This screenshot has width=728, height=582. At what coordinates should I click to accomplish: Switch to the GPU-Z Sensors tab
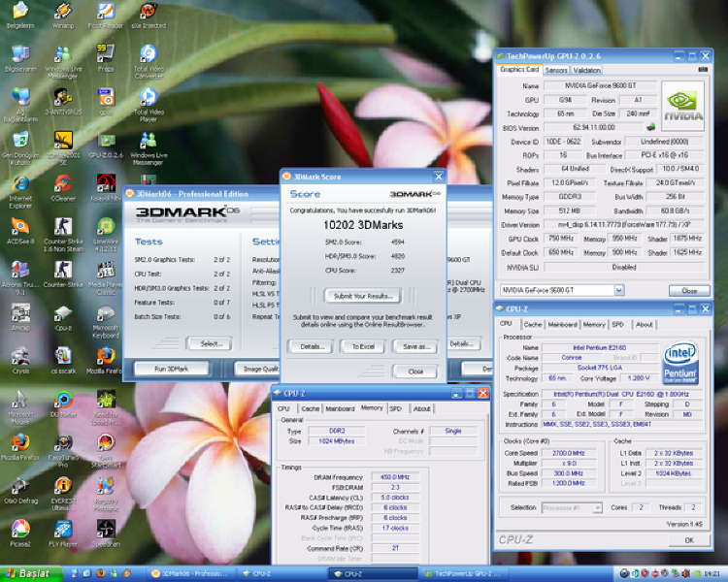pyautogui.click(x=556, y=70)
